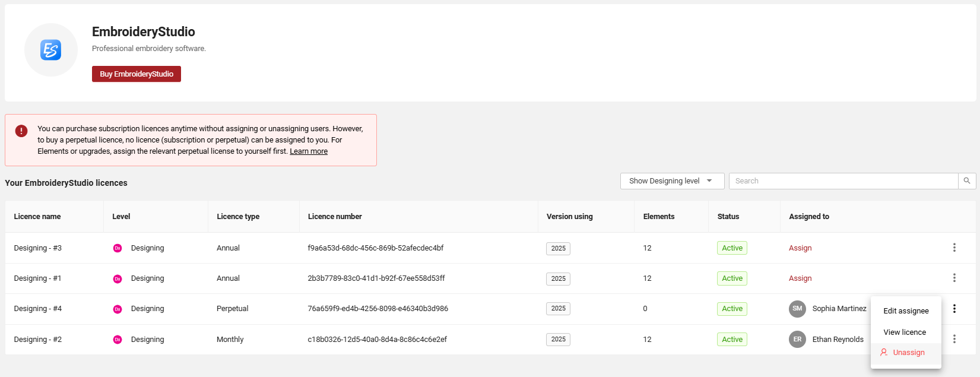Click the Monthly licence type cell
This screenshot has width=980, height=377.
[x=230, y=340]
